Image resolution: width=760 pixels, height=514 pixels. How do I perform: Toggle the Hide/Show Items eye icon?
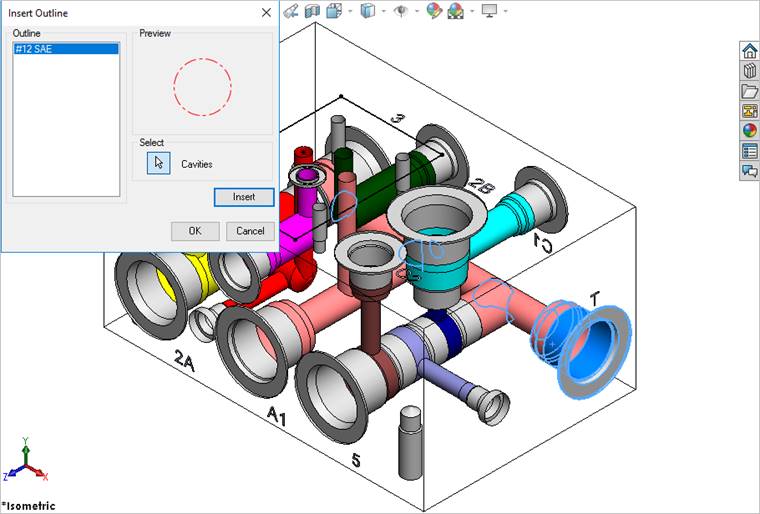pos(401,10)
